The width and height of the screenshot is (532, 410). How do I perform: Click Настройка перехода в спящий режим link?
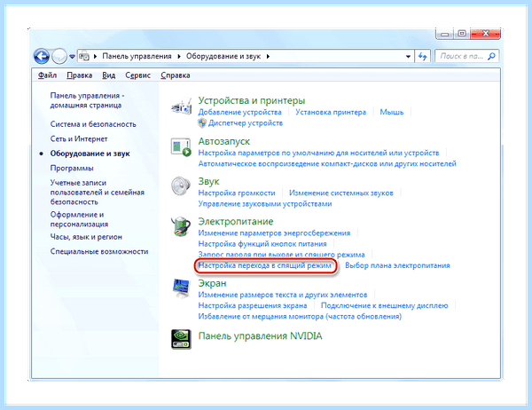click(x=264, y=265)
